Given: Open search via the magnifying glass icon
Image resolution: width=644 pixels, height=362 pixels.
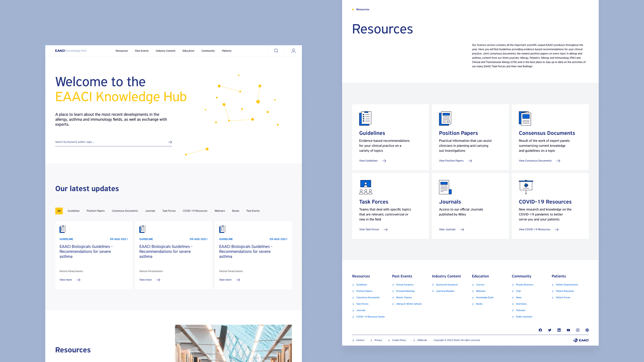Looking at the screenshot, I should (x=276, y=51).
